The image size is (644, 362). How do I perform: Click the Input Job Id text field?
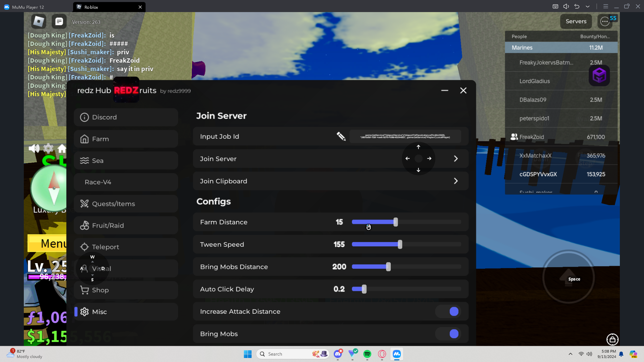(x=405, y=136)
